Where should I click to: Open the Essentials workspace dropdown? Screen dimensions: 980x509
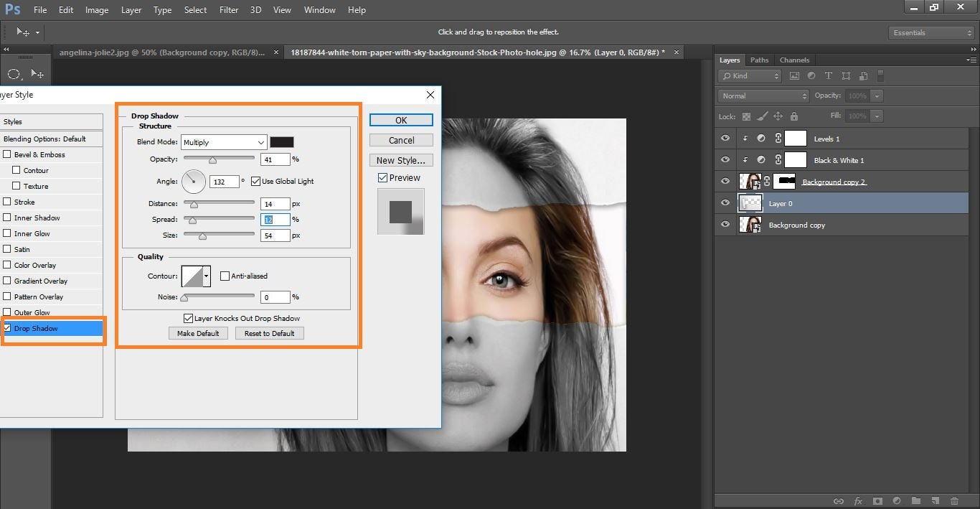931,32
